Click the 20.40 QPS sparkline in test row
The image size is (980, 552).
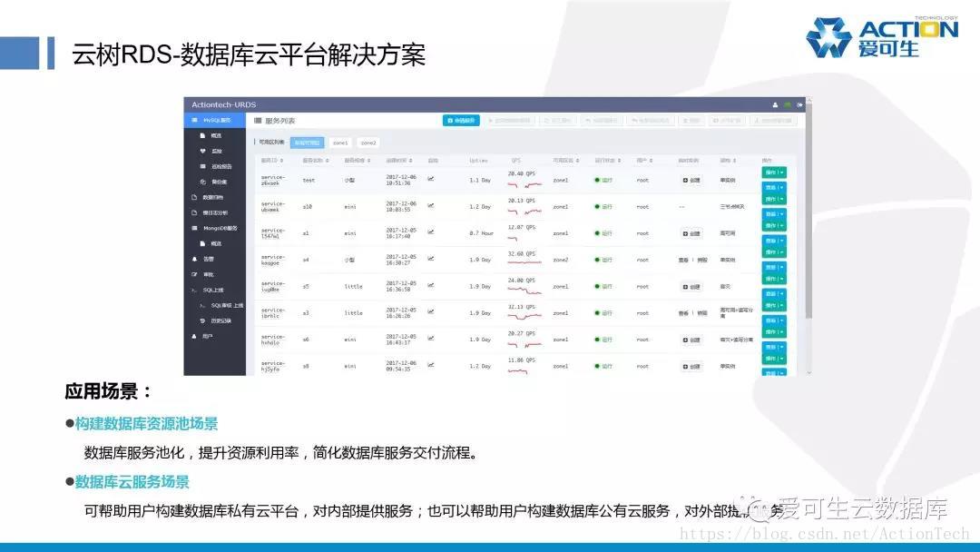[524, 186]
